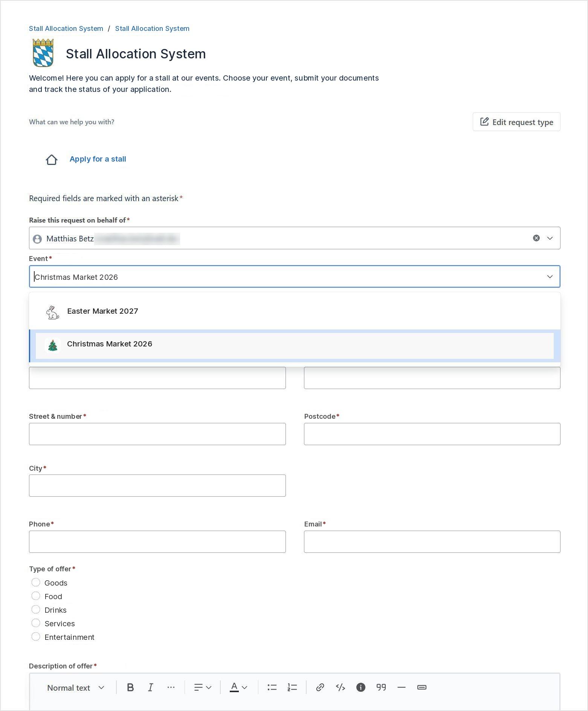The image size is (588, 711).
Task: Go to second Stall Allocation System breadcrumb
Action: 152,29
